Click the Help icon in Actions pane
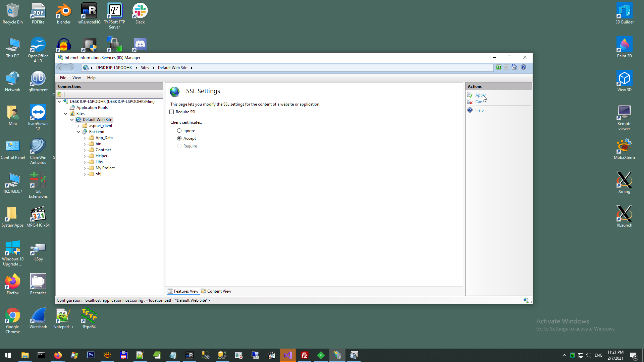Image resolution: width=644 pixels, height=362 pixels. coord(470,110)
